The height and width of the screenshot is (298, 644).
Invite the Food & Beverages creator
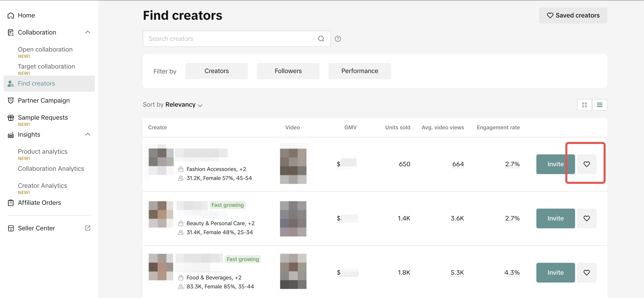point(555,272)
